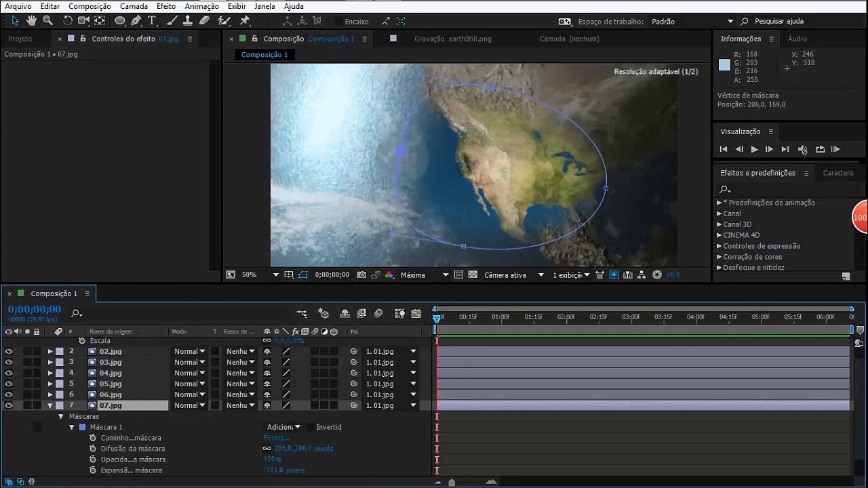Select the Roto Brush tool

tap(224, 21)
